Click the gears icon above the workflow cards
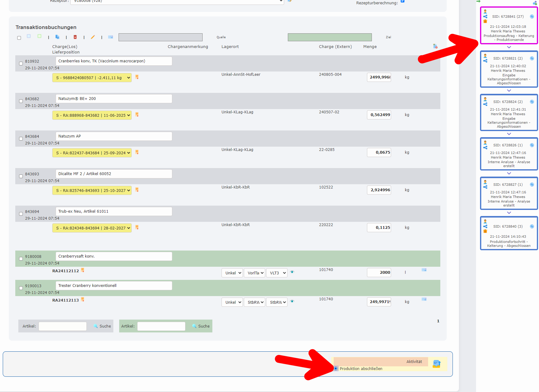Image resolution: width=539 pixels, height=392 pixels. (535, 3)
